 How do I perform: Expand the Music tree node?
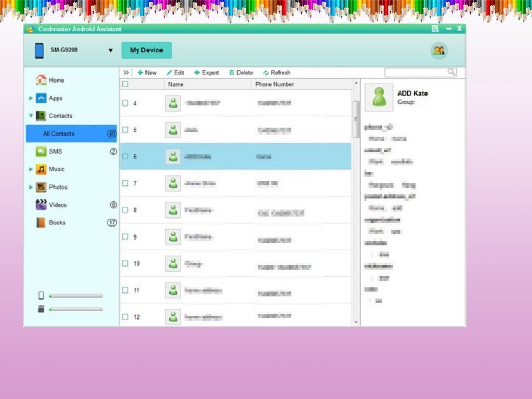31,169
